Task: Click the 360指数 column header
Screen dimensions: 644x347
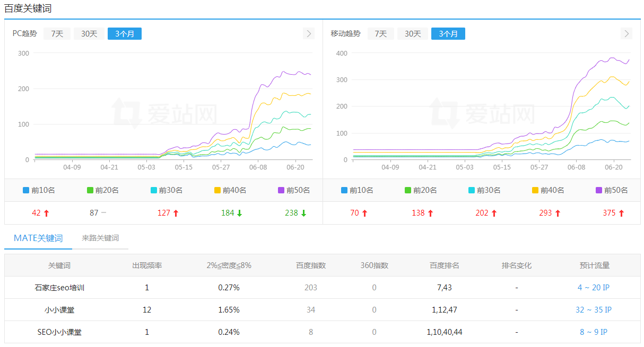Action: [375, 265]
